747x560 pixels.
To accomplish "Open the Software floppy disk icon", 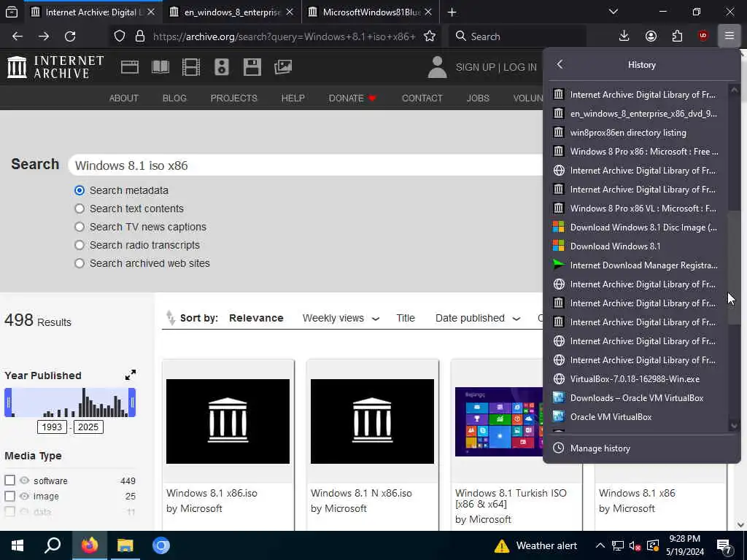I will pos(252,67).
